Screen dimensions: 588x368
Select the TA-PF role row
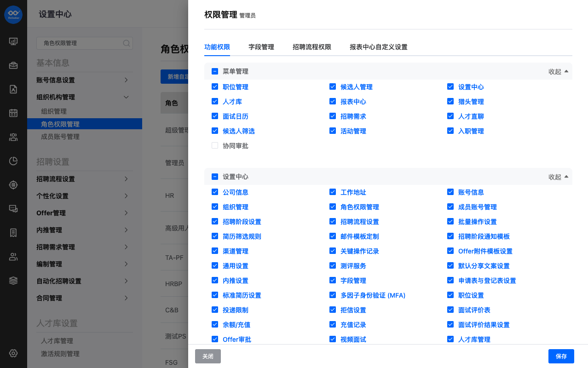coord(174,258)
